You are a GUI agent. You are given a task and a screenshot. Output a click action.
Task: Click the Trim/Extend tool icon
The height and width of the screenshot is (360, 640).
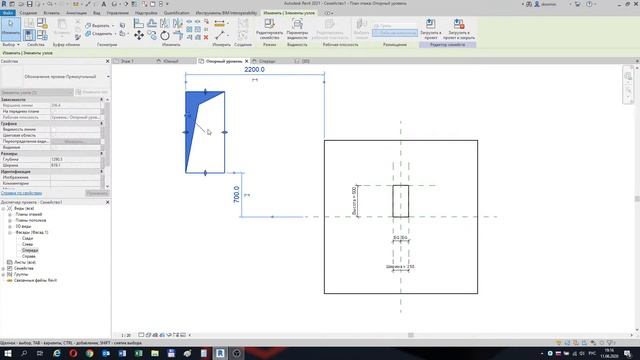[178, 36]
